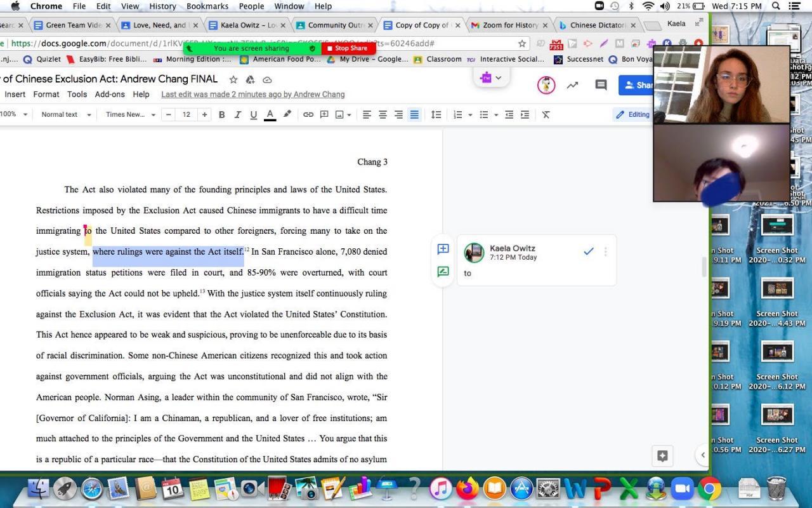Click Kaela's video thumbnail in Zoom

click(x=722, y=84)
